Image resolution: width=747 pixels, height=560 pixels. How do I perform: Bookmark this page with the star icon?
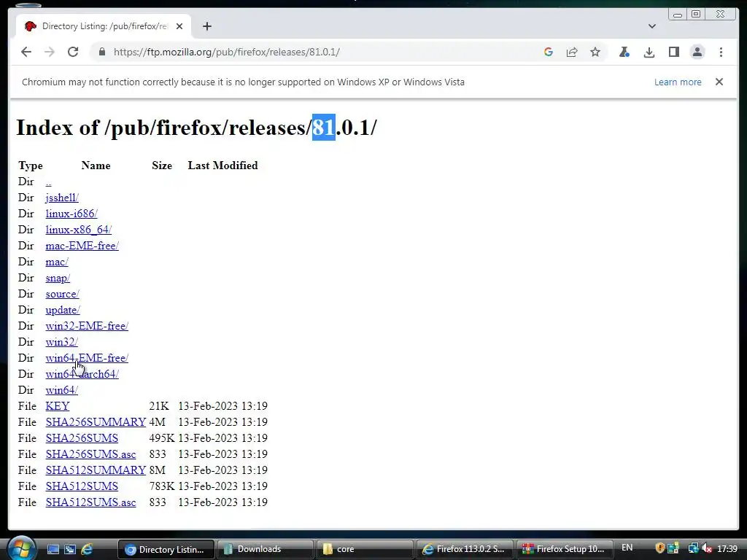(595, 52)
